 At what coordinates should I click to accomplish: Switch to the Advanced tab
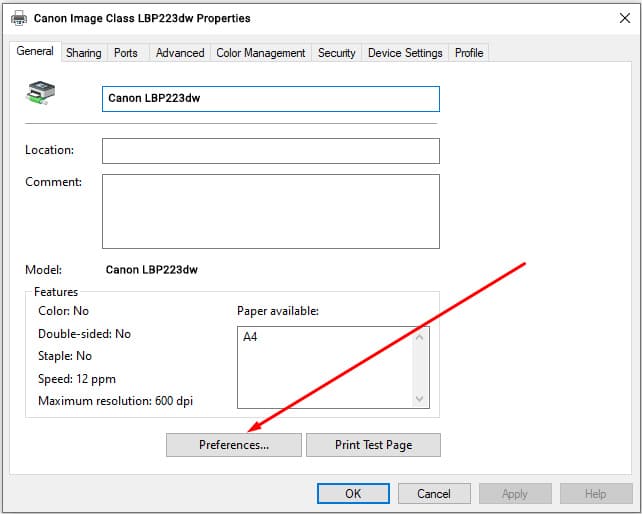pos(180,53)
